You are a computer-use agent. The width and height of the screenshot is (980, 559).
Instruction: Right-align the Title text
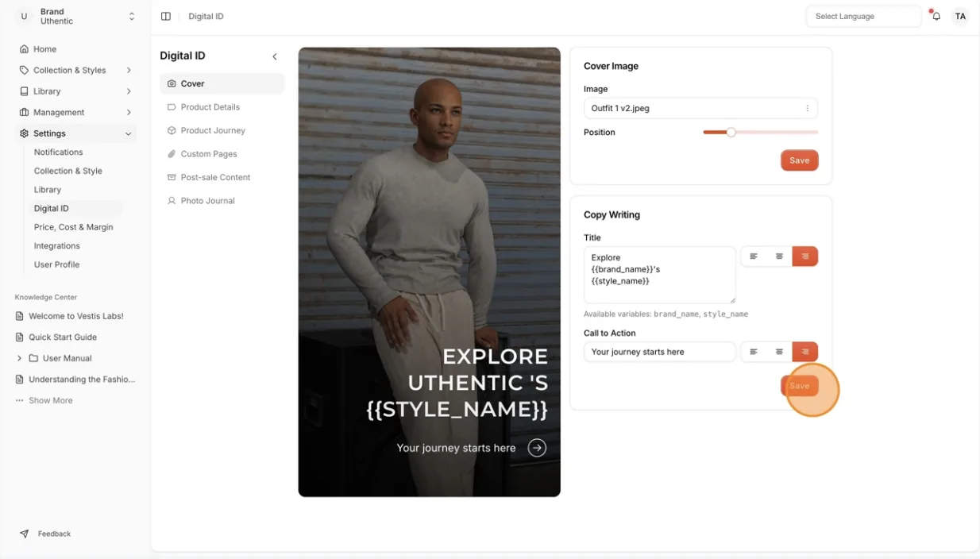(x=805, y=256)
